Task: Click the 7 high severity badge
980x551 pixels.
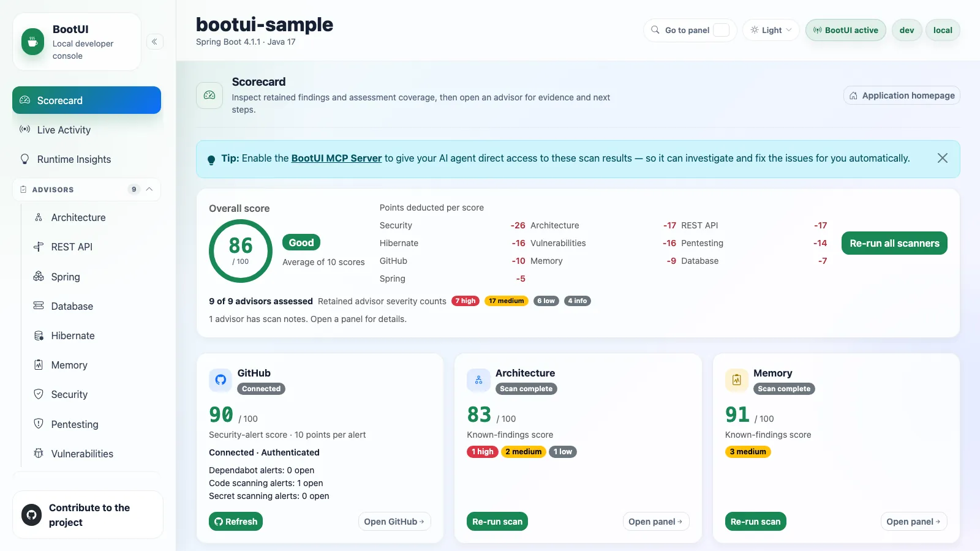Action: (466, 301)
